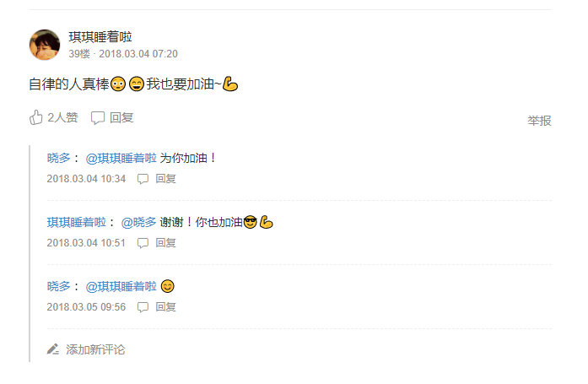Screen dimensions: 588x384
Task: Click 回复 text beside 2018.03.04 10:51
Action: (165, 243)
